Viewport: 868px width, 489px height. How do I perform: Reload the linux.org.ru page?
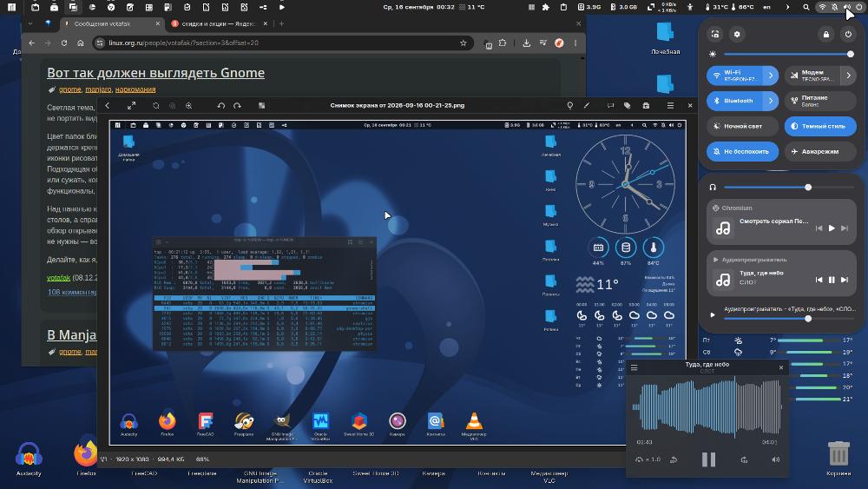point(64,43)
